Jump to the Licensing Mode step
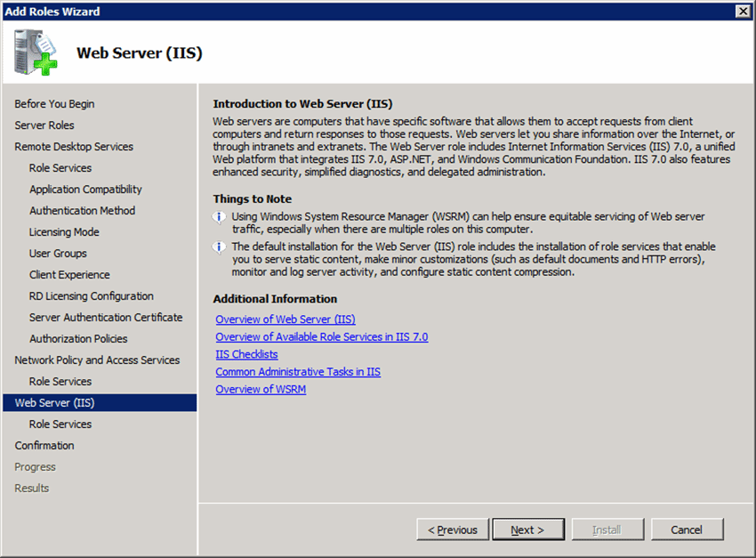756x558 pixels. (x=64, y=232)
